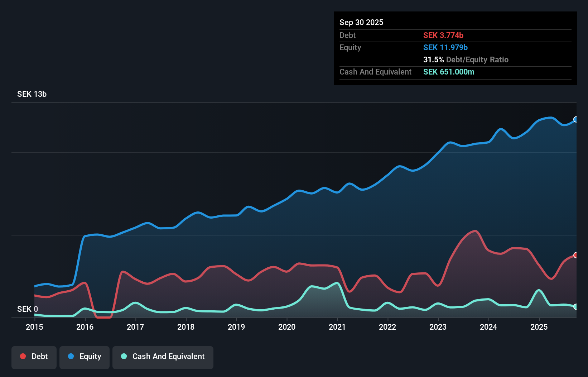
Task: Click the 2025 label on the x-axis
Action: 540,327
